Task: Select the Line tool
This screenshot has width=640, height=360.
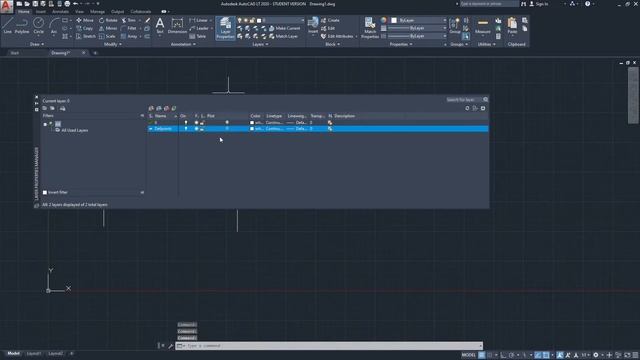Action: click(x=7, y=25)
